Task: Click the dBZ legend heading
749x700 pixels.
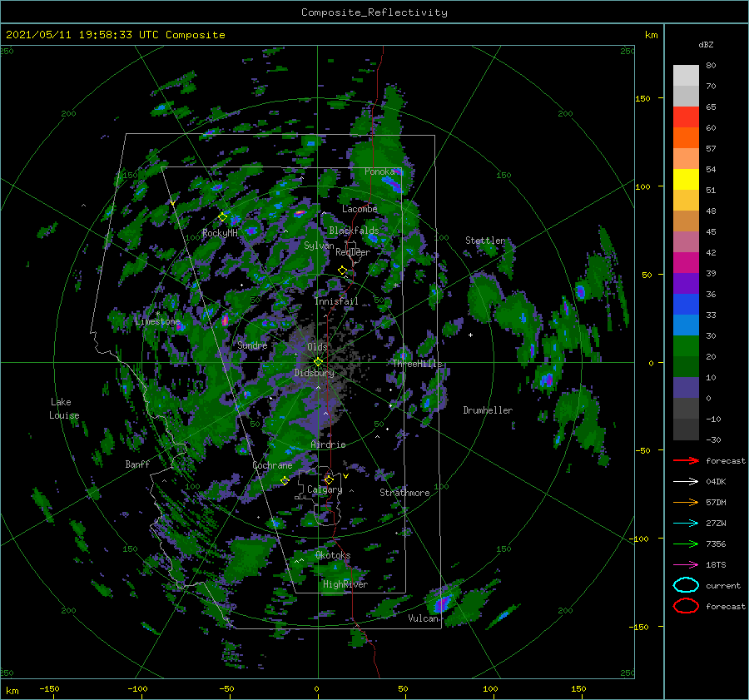Action: pos(706,44)
